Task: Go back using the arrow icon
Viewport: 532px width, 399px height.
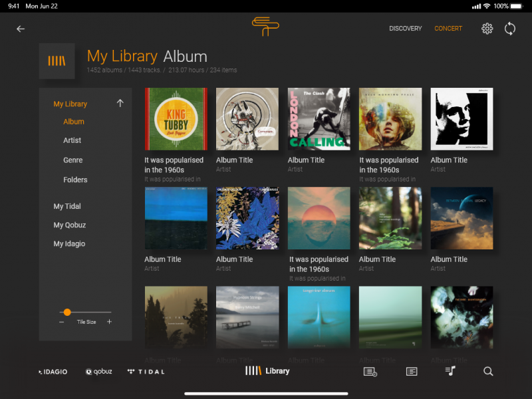Action: point(20,29)
